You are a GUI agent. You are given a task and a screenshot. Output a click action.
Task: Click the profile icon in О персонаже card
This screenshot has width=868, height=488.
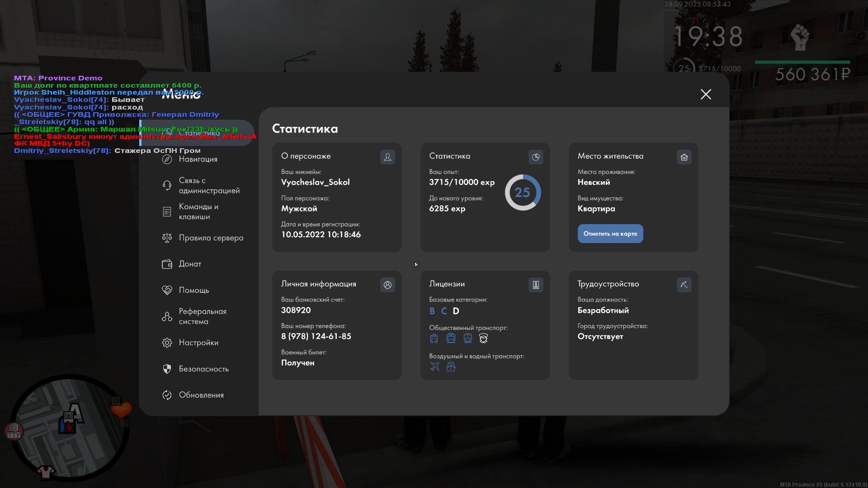click(x=387, y=157)
